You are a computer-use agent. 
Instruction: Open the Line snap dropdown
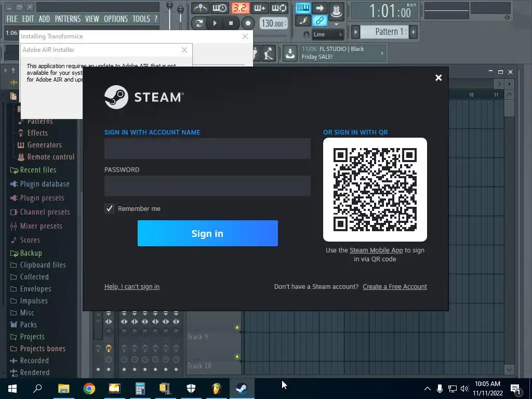point(327,34)
